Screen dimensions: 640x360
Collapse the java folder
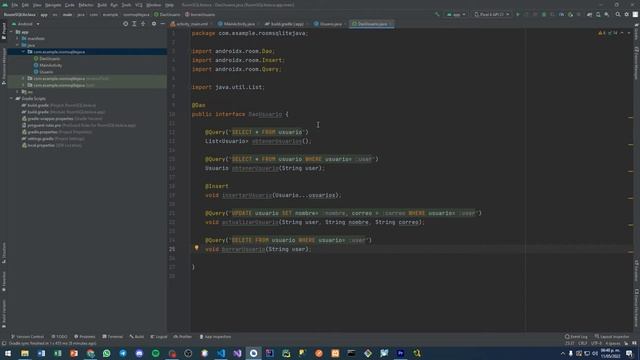(18, 45)
